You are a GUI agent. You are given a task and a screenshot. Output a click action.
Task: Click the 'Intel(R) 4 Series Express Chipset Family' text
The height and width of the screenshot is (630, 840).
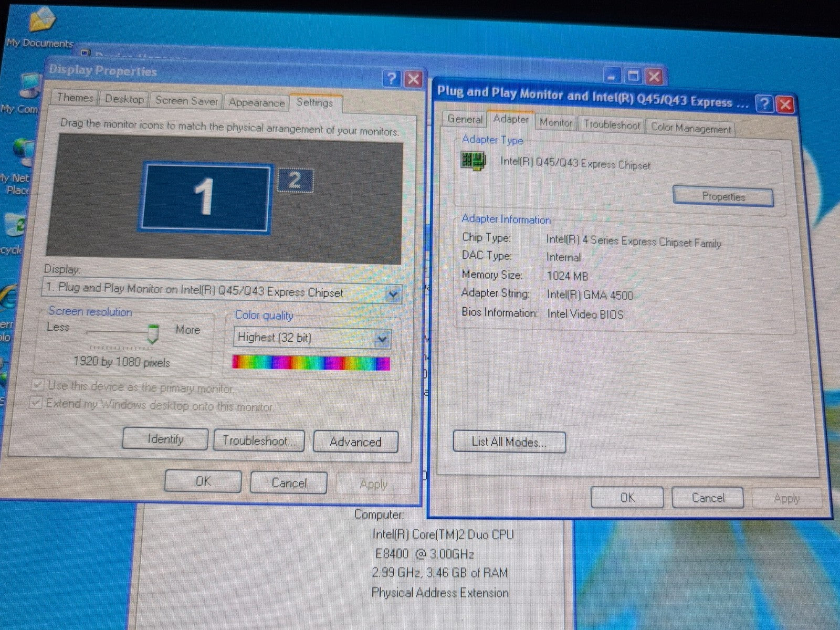tap(634, 241)
